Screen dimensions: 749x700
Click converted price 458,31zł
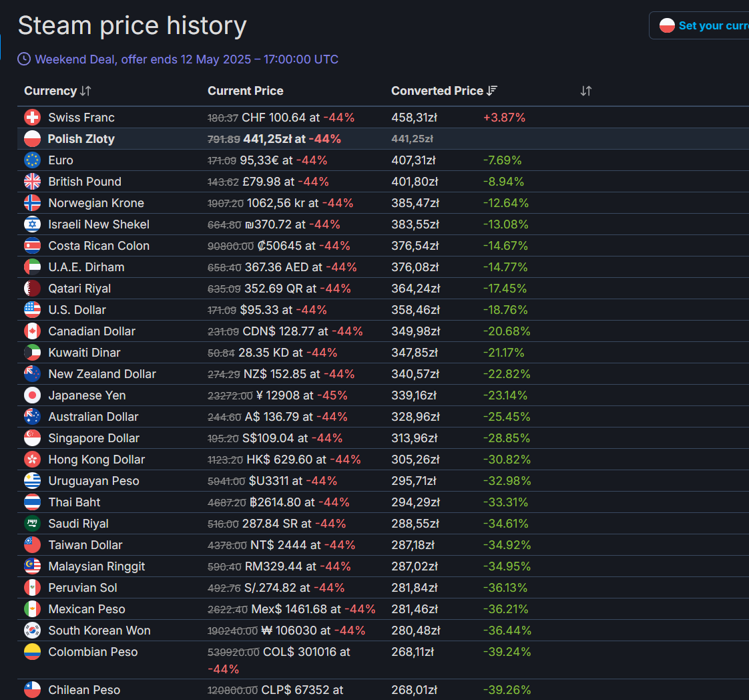tap(415, 118)
